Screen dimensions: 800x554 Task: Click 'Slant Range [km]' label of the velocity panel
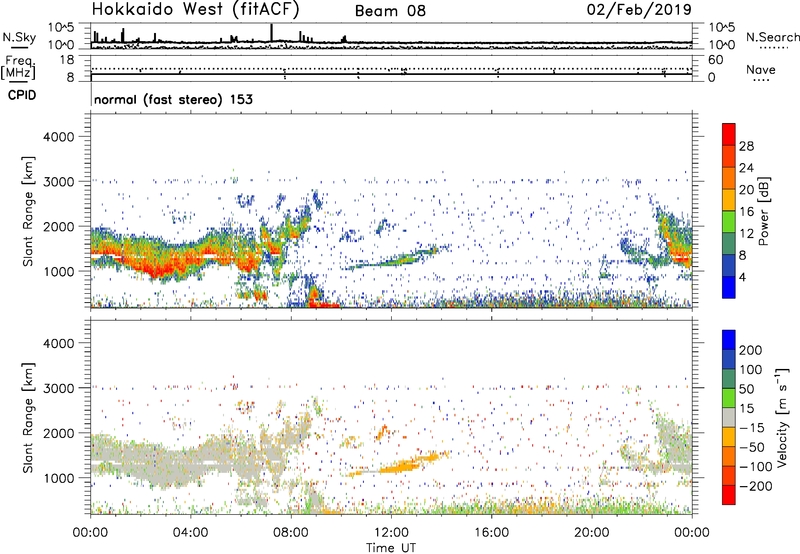pos(28,418)
